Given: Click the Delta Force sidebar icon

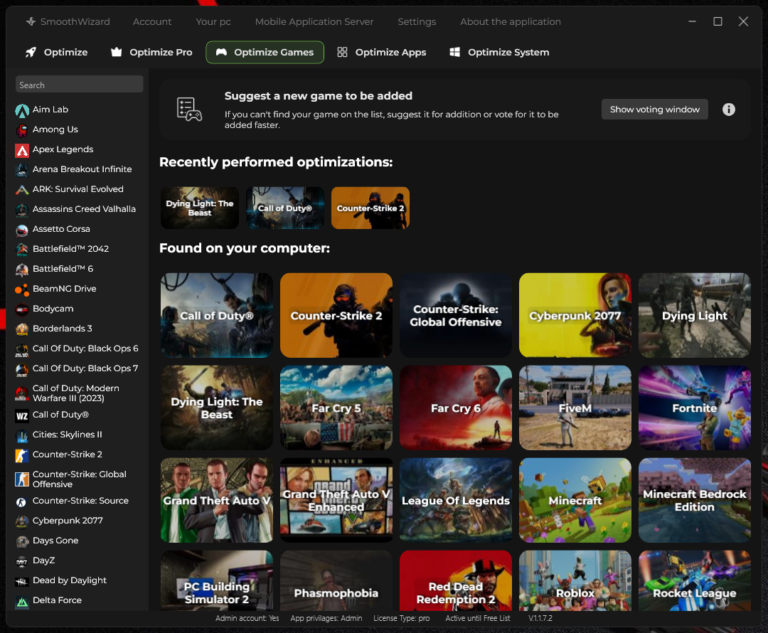Looking at the screenshot, I should click(x=22, y=601).
